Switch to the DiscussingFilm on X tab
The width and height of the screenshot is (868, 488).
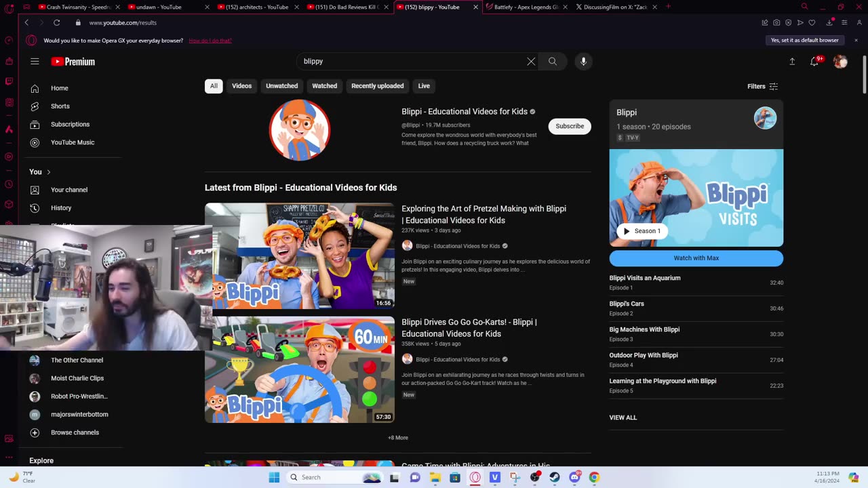pyautogui.click(x=616, y=7)
